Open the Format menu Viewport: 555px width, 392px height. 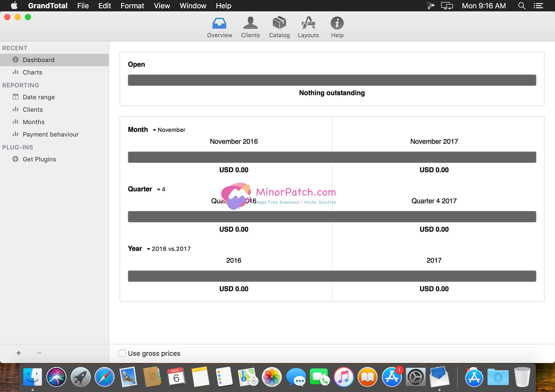(x=132, y=6)
